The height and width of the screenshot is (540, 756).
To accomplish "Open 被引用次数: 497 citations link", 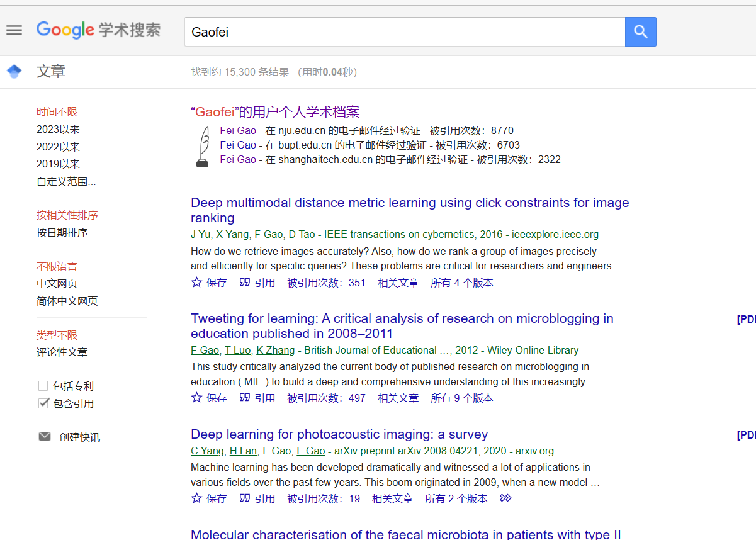I will [326, 398].
